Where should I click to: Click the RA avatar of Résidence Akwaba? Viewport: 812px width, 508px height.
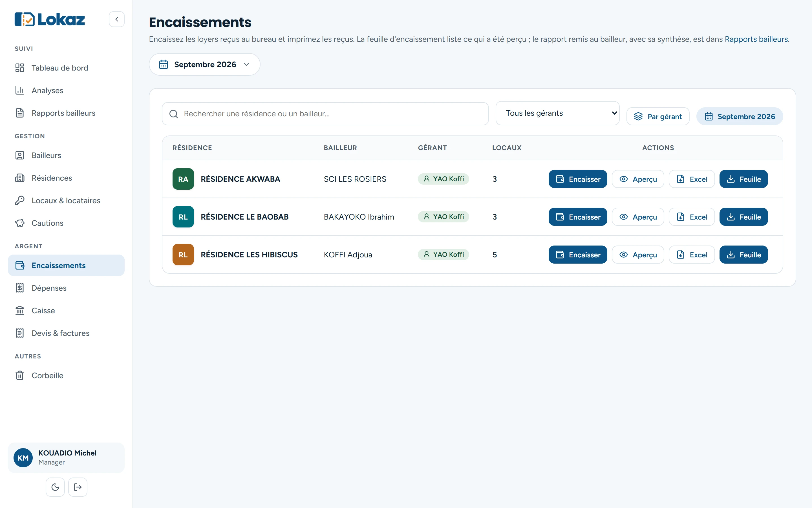tap(183, 179)
